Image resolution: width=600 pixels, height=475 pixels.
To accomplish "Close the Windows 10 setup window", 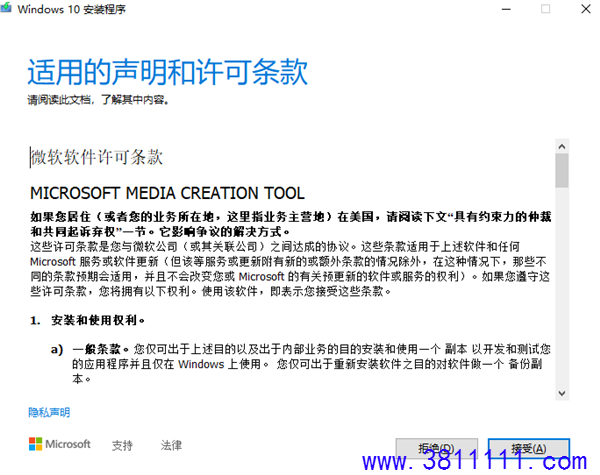I will pos(586,9).
